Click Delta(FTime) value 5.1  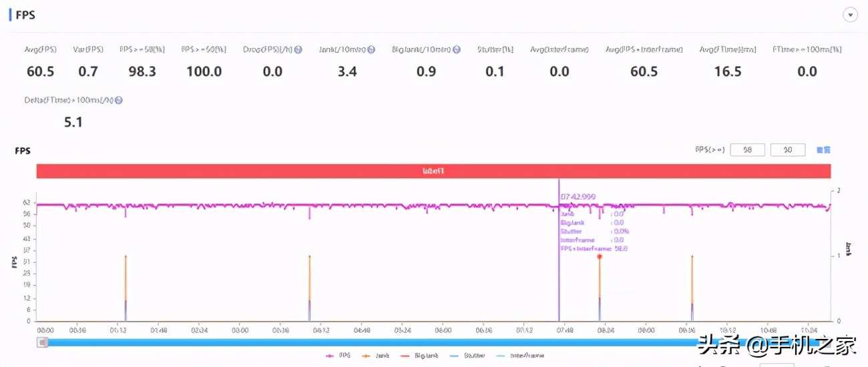coord(73,122)
